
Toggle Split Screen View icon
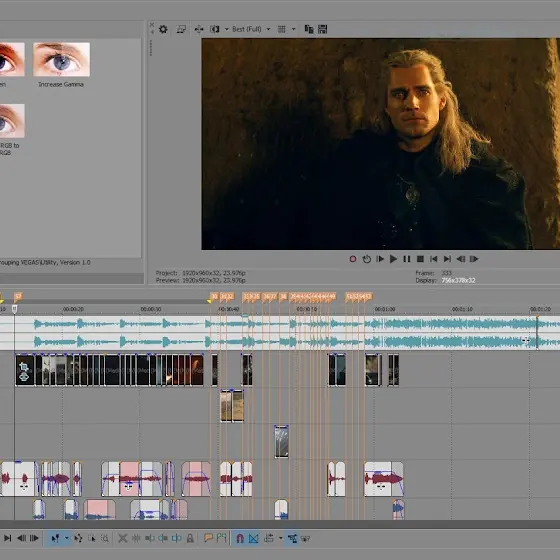pos(215,29)
